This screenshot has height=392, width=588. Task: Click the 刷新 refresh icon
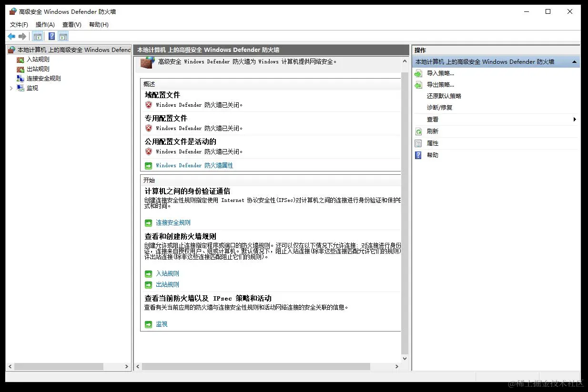coord(418,131)
